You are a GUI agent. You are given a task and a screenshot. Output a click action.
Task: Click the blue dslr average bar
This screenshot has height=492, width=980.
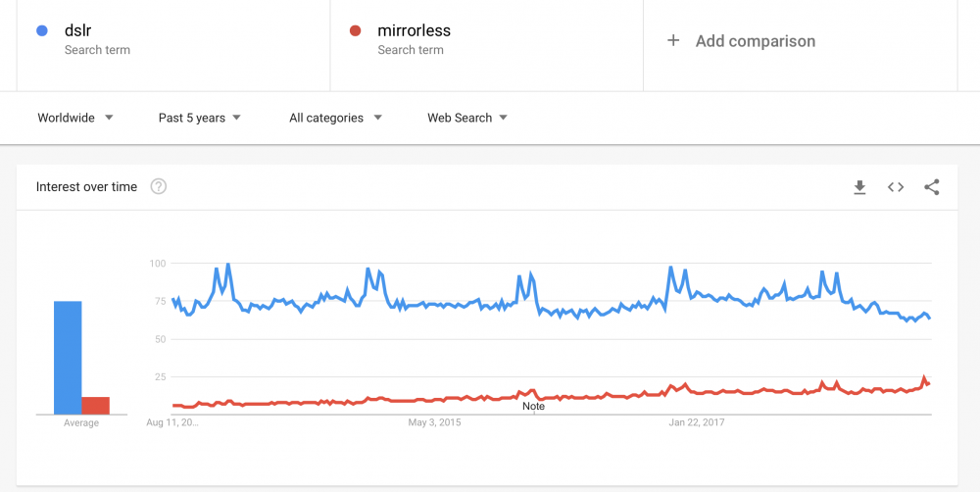[68, 358]
